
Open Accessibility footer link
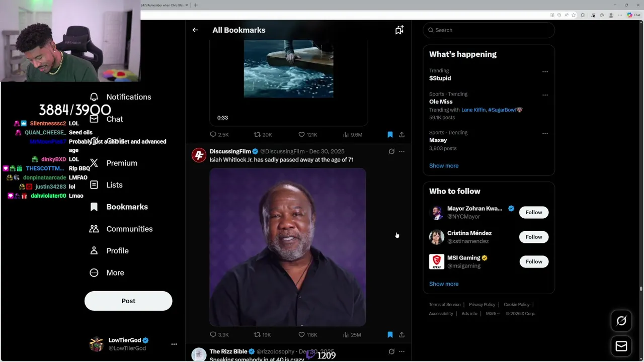tap(441, 314)
